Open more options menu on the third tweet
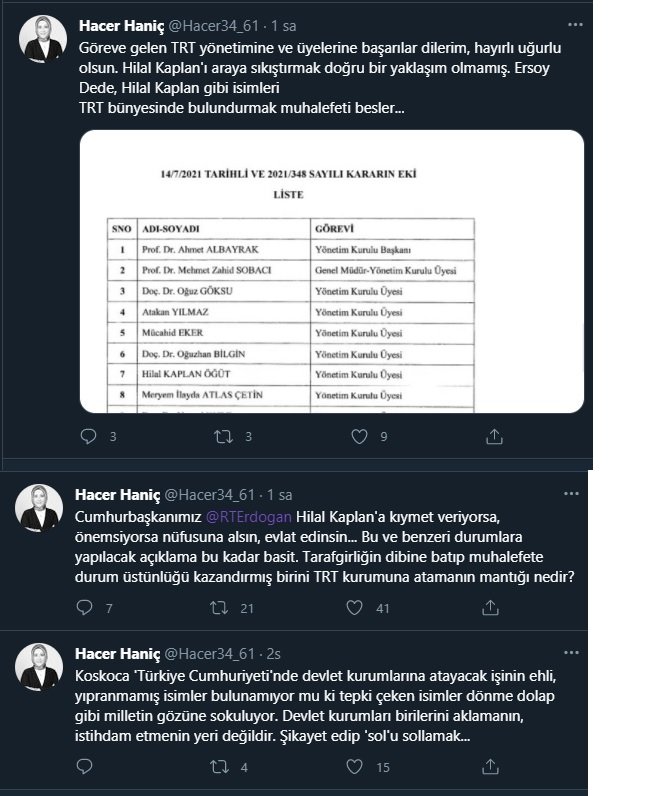 point(571,652)
